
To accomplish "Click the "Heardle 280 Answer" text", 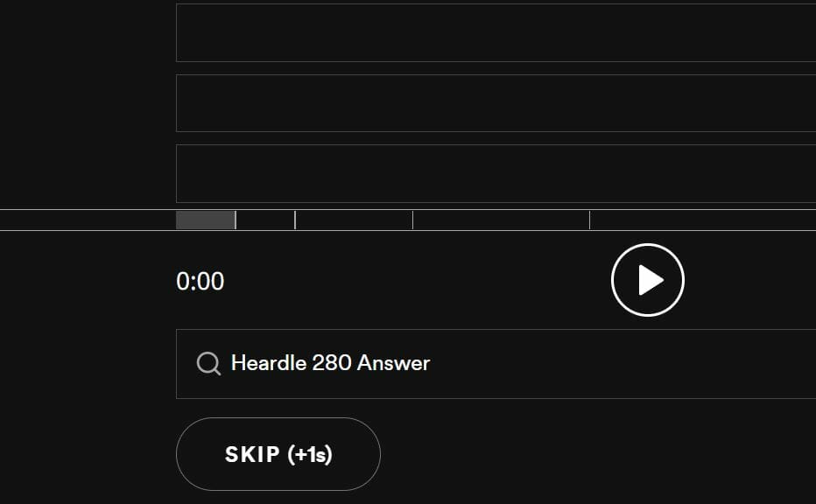I will tap(330, 363).
